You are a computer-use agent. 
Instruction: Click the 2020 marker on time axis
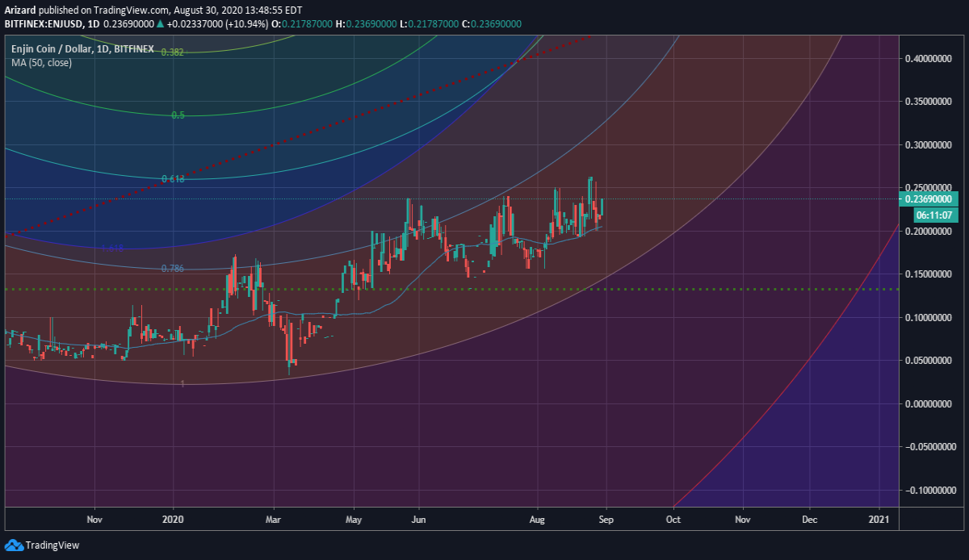(174, 520)
